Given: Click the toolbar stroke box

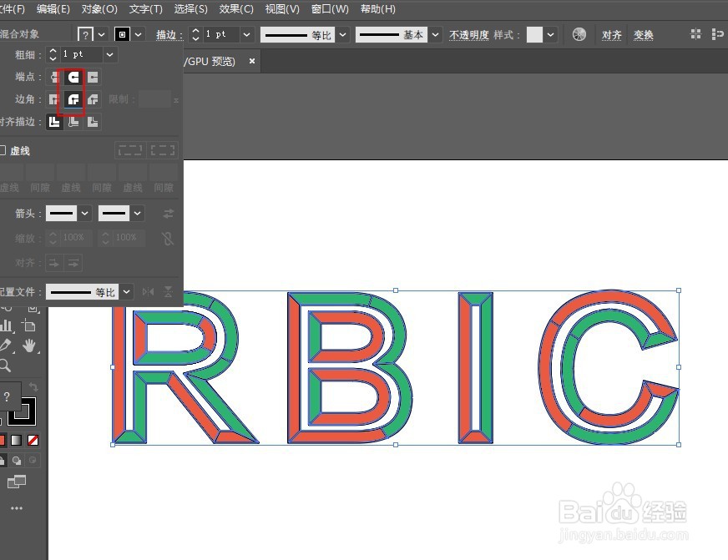Looking at the screenshot, I should tap(23, 411).
